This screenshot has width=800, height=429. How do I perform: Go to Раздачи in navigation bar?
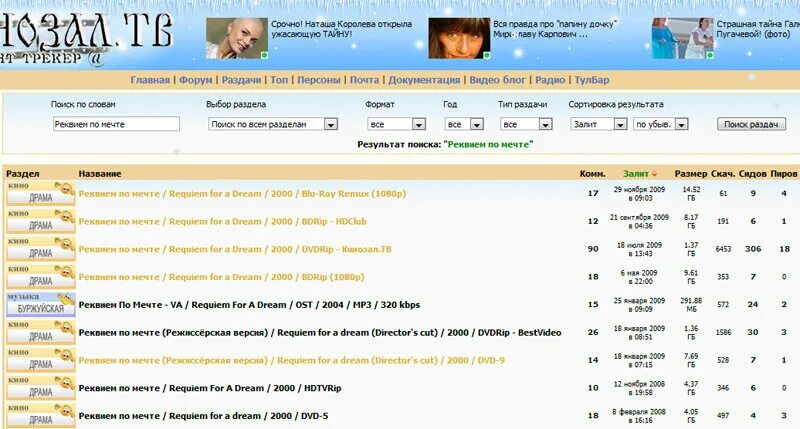point(241,80)
